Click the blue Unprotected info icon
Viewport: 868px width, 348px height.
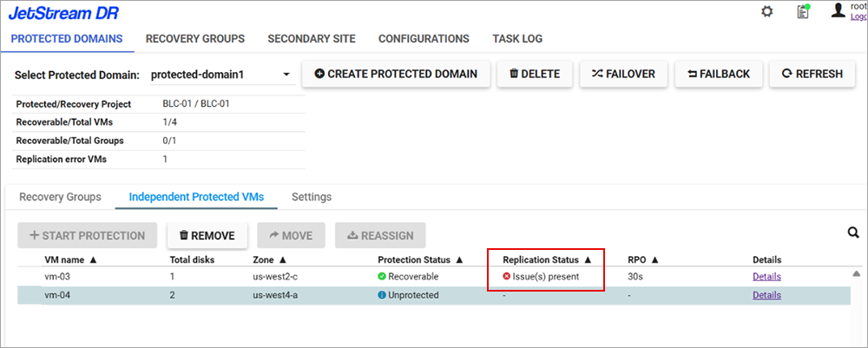tap(382, 295)
